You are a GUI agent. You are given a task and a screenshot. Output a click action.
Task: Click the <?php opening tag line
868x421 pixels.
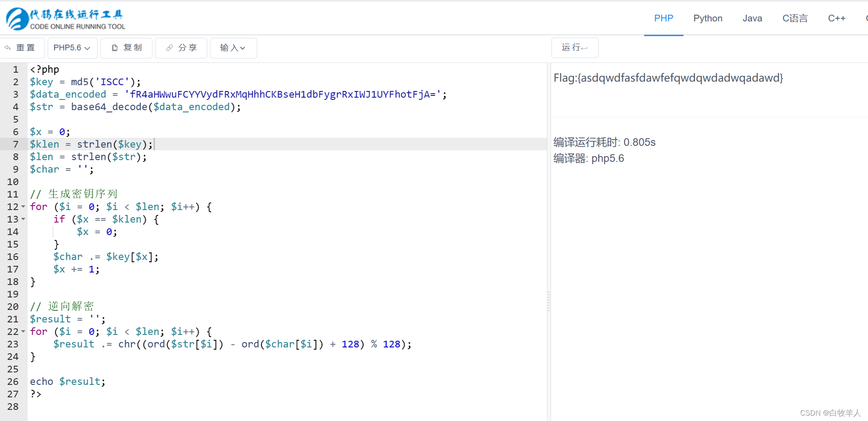[44, 69]
